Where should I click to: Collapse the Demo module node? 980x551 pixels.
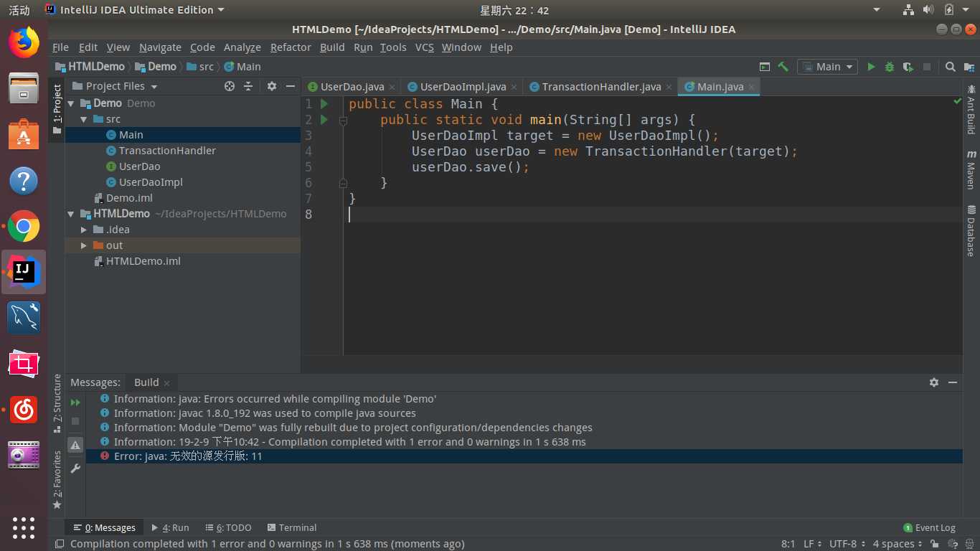point(71,103)
